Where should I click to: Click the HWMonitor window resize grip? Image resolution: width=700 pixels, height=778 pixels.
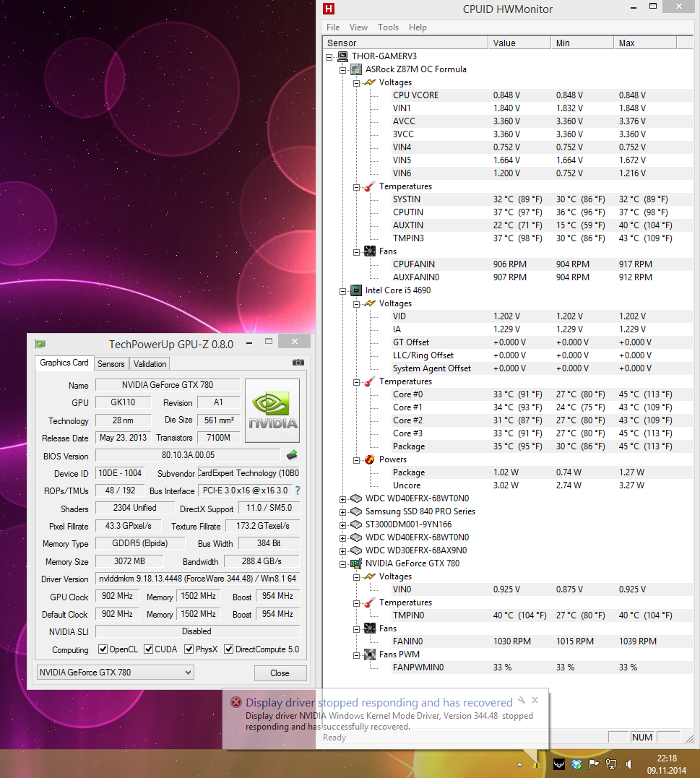(x=690, y=738)
